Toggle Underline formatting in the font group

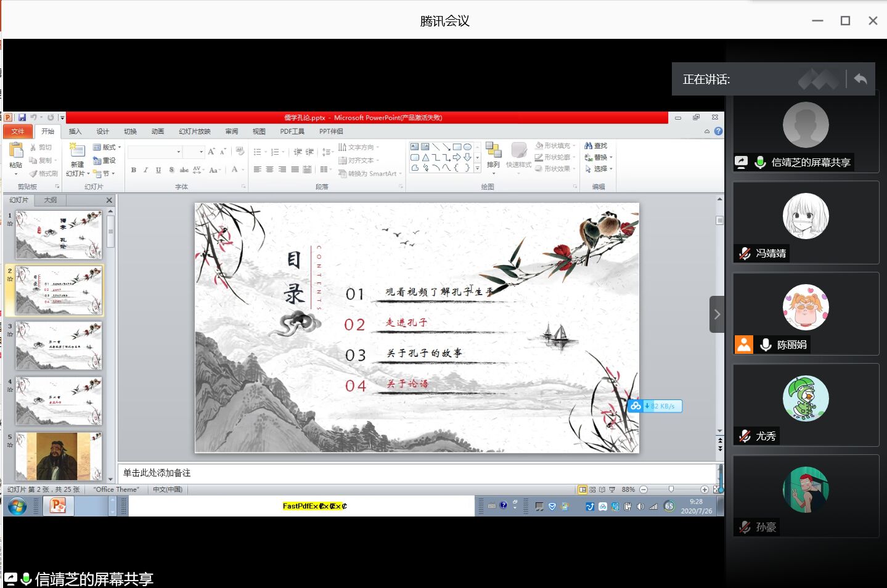(x=158, y=170)
